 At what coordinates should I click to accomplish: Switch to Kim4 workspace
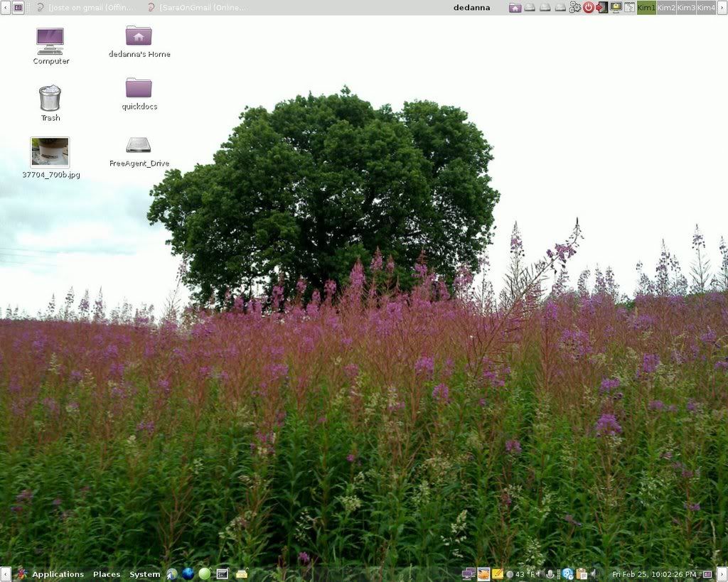[x=706, y=7]
